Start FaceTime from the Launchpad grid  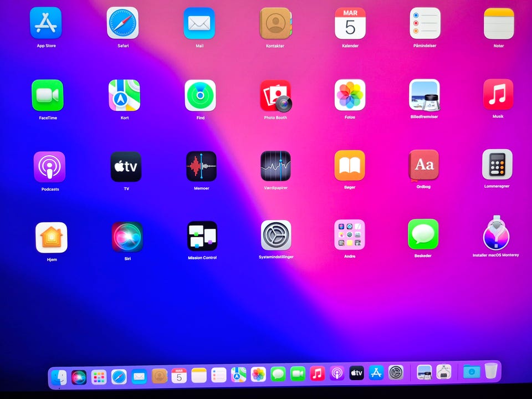click(x=48, y=95)
